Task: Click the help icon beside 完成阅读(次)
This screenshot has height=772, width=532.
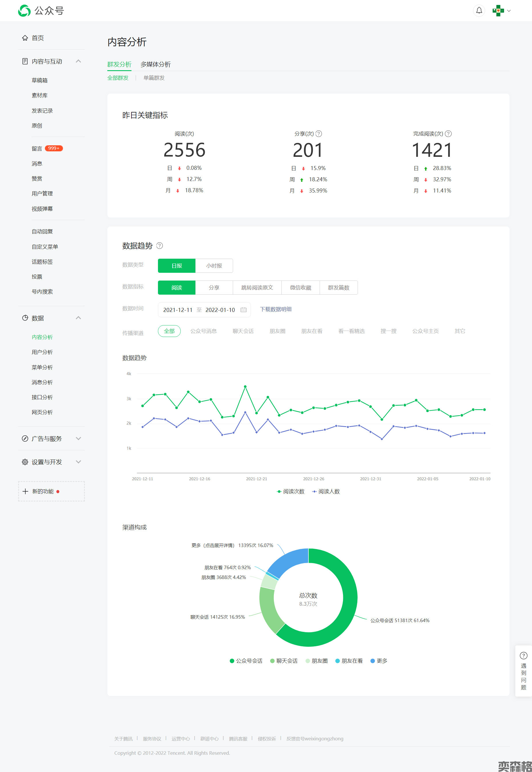Action: (448, 134)
